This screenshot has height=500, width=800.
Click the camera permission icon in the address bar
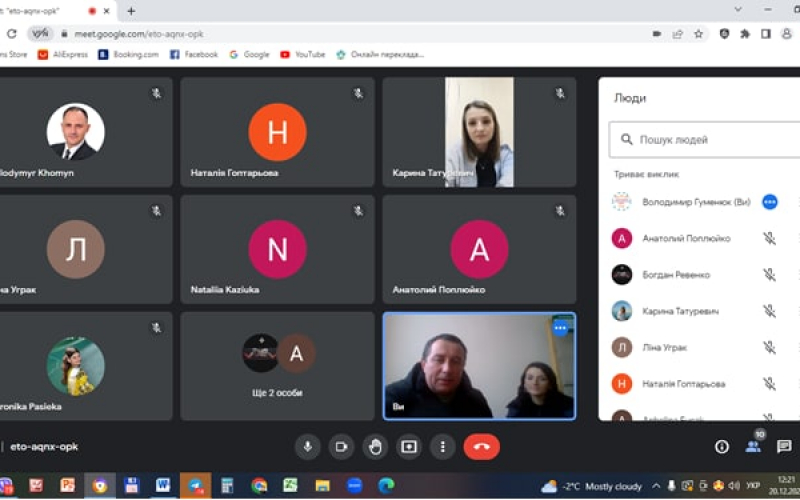click(657, 34)
